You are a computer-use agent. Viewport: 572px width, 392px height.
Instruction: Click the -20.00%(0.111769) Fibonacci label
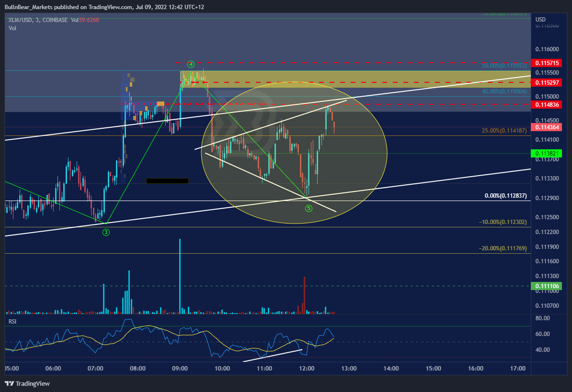coord(503,248)
